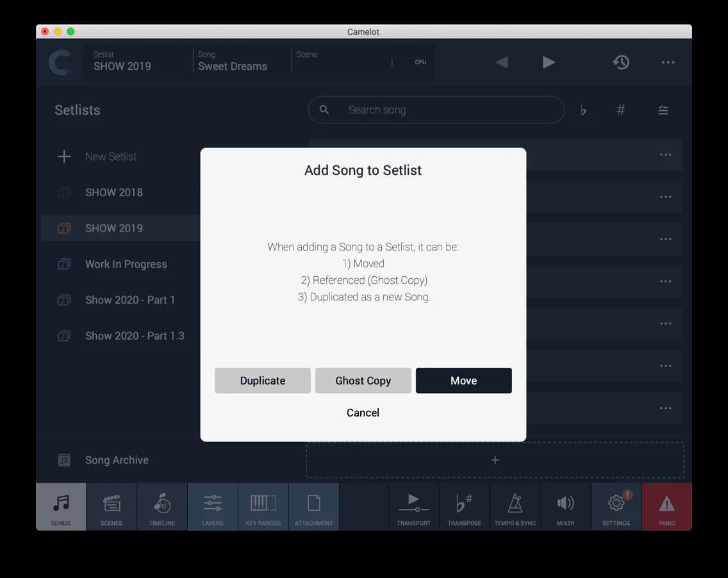This screenshot has height=578, width=728.
Task: Open the Layers editor icon
Action: coord(212,506)
